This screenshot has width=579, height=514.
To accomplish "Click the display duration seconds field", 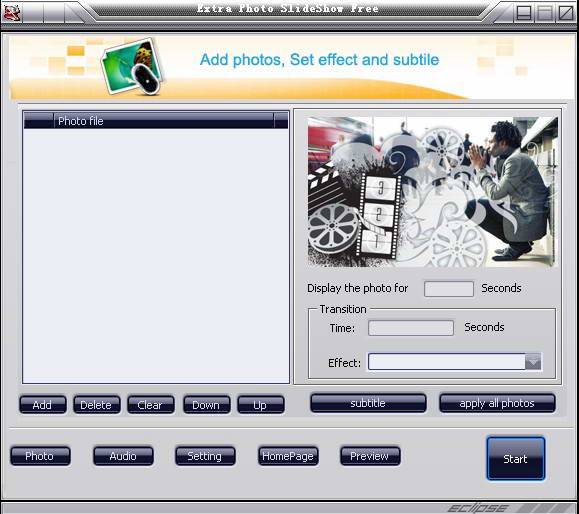I will tap(449, 289).
